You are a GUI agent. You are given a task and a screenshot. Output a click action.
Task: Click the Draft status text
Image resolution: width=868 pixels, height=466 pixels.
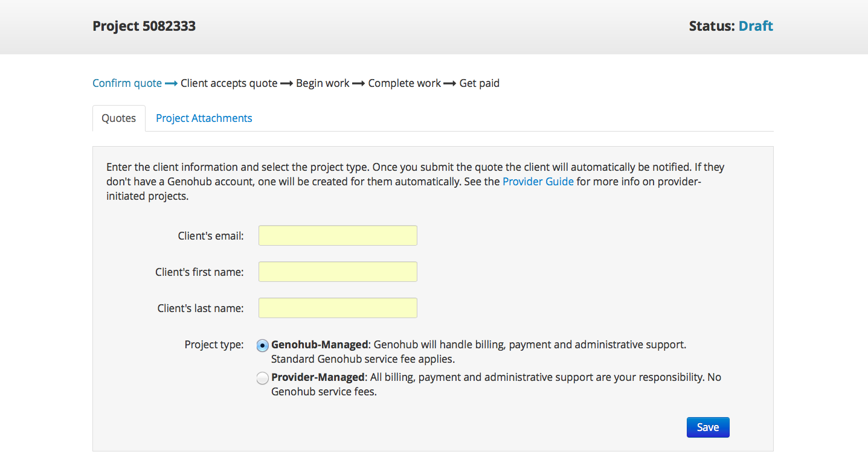tap(756, 26)
